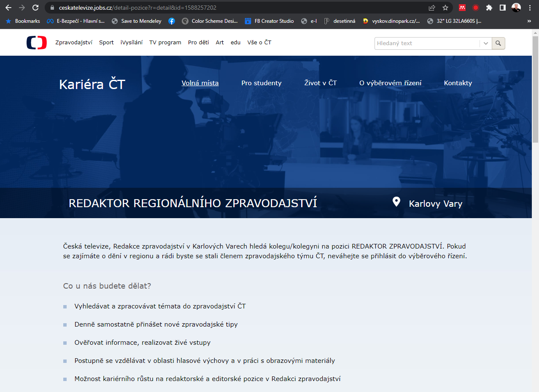Viewport: 539px width, 392px height.
Task: Open the Zpravodajství menu item
Action: [74, 42]
